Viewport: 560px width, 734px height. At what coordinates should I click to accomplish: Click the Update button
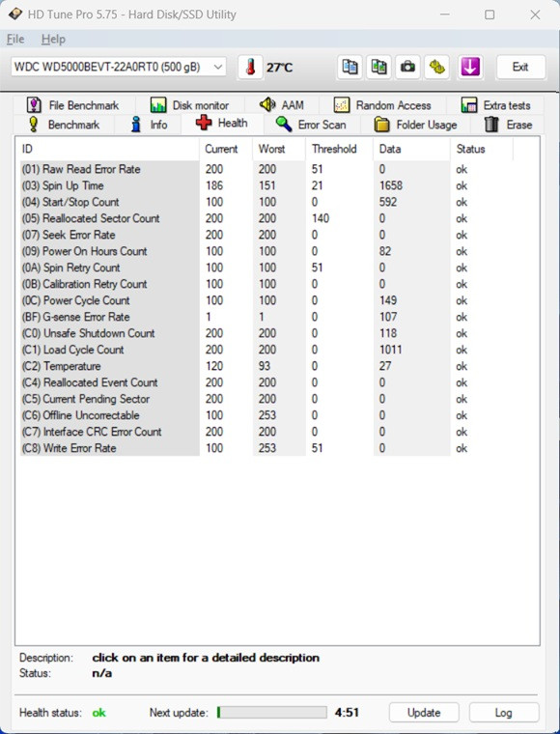(424, 713)
